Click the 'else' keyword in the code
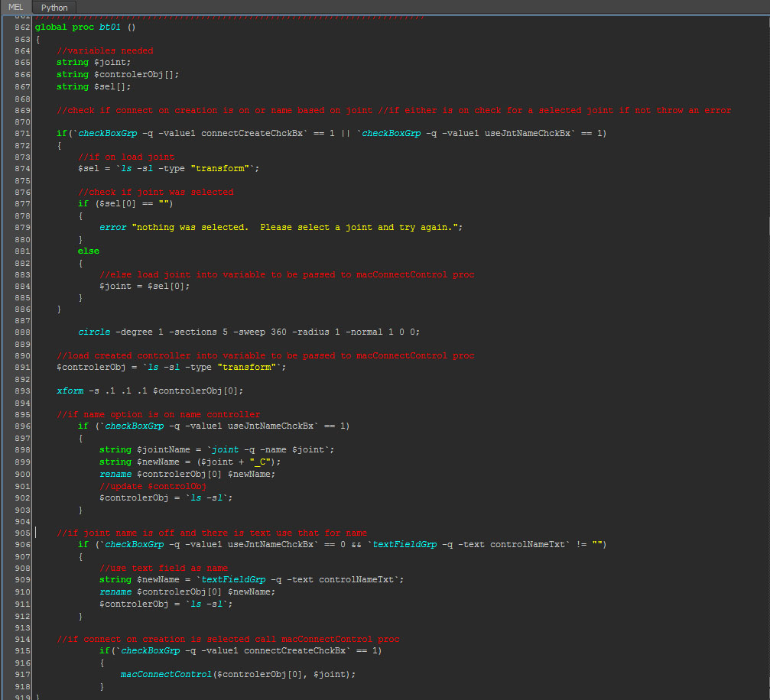Viewport: 770px width, 700px height. pyautogui.click(x=88, y=251)
